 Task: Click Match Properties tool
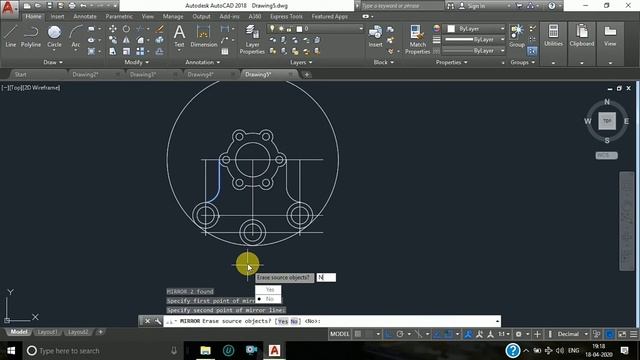click(x=417, y=40)
